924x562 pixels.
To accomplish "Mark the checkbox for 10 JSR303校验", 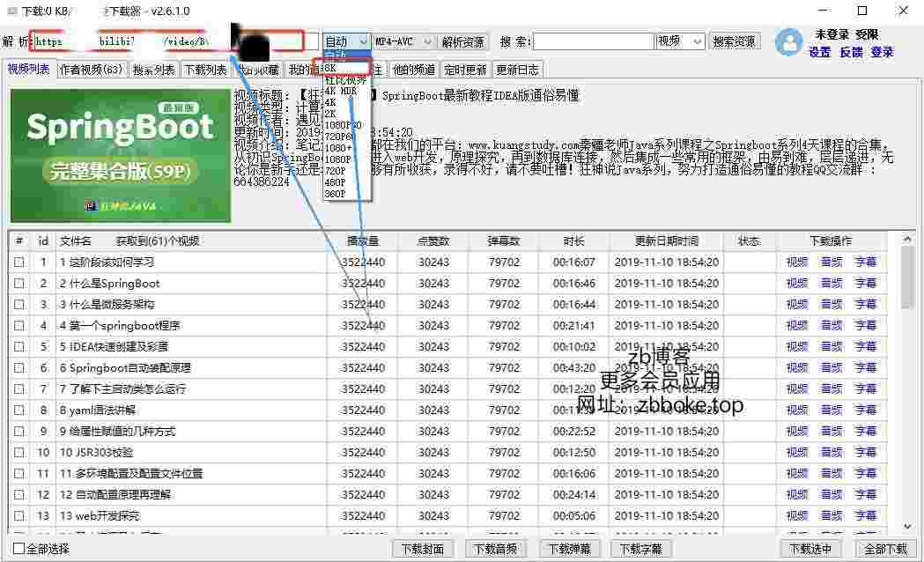I will point(19,453).
